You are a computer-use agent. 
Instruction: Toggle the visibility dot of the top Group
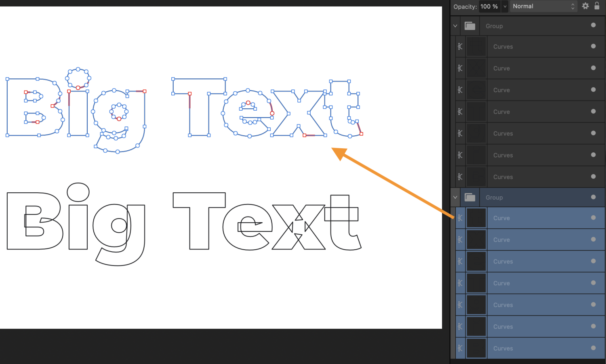[593, 25]
